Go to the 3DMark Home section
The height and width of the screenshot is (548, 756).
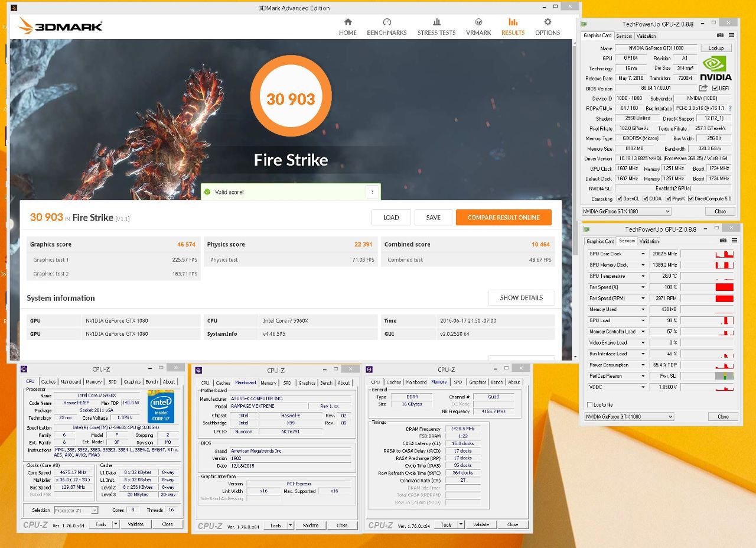tap(347, 27)
